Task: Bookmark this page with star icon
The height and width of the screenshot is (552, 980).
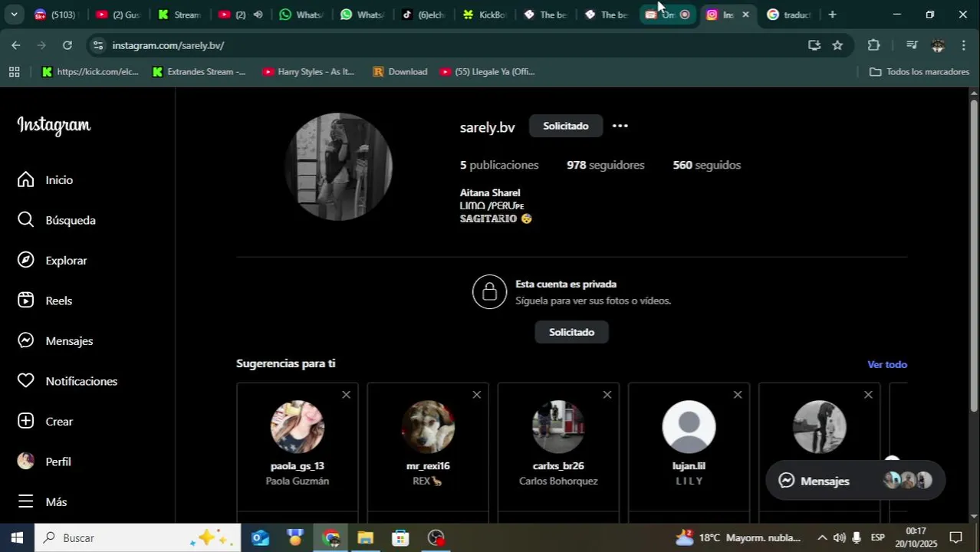Action: [837, 45]
